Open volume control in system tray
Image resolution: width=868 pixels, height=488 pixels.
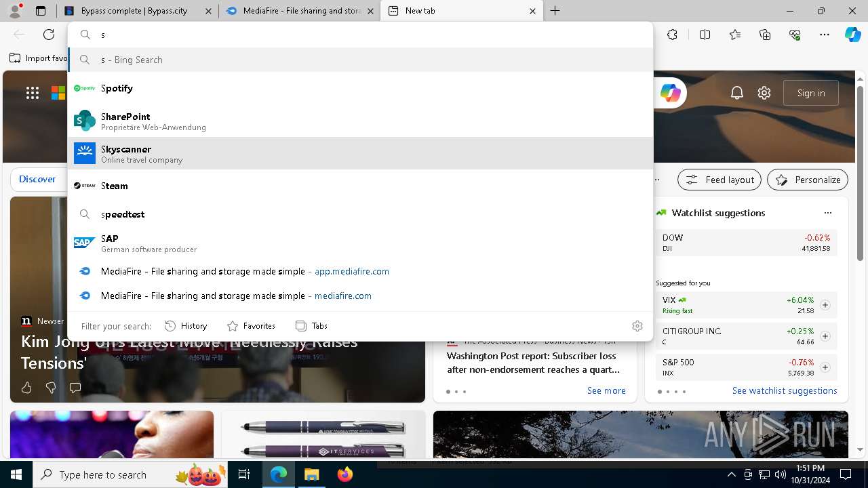pos(781,474)
